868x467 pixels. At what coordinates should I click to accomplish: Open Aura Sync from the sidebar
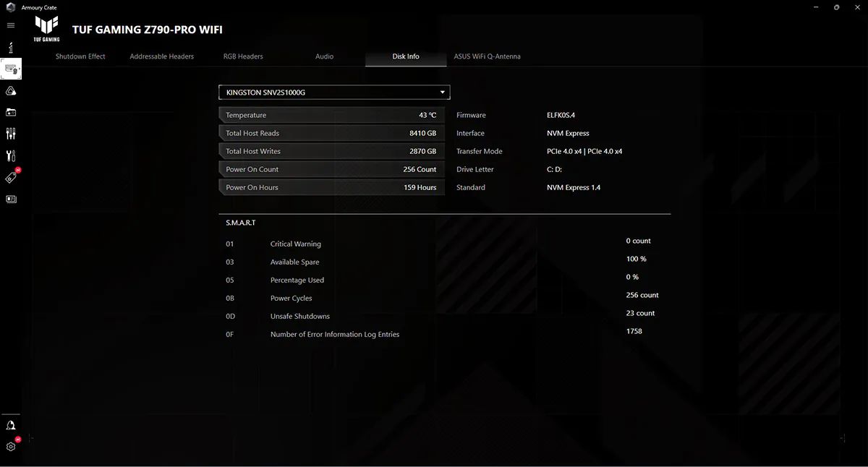[x=11, y=91]
